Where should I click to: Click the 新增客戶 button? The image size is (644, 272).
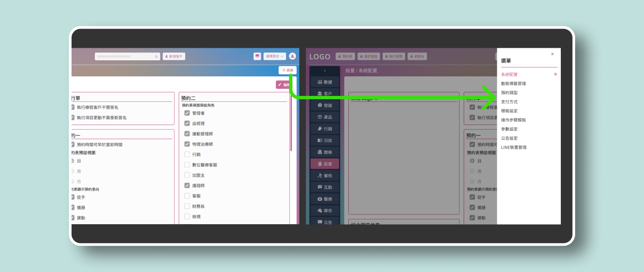pos(174,57)
